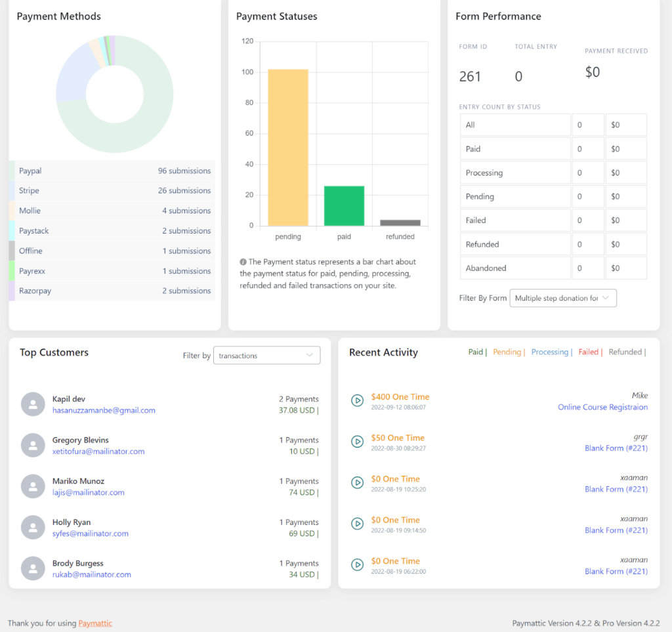Click the info icon under Payment Statuses chart

click(243, 262)
